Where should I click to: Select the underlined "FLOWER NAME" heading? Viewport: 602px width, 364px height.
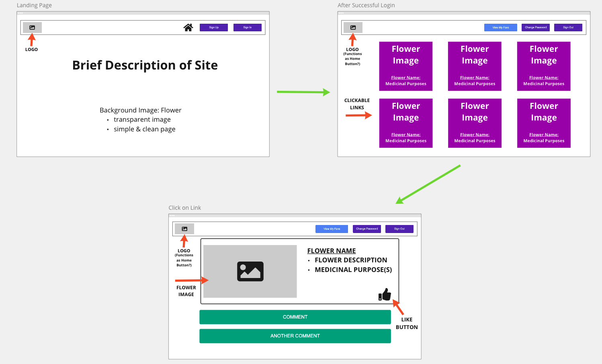coord(332,251)
